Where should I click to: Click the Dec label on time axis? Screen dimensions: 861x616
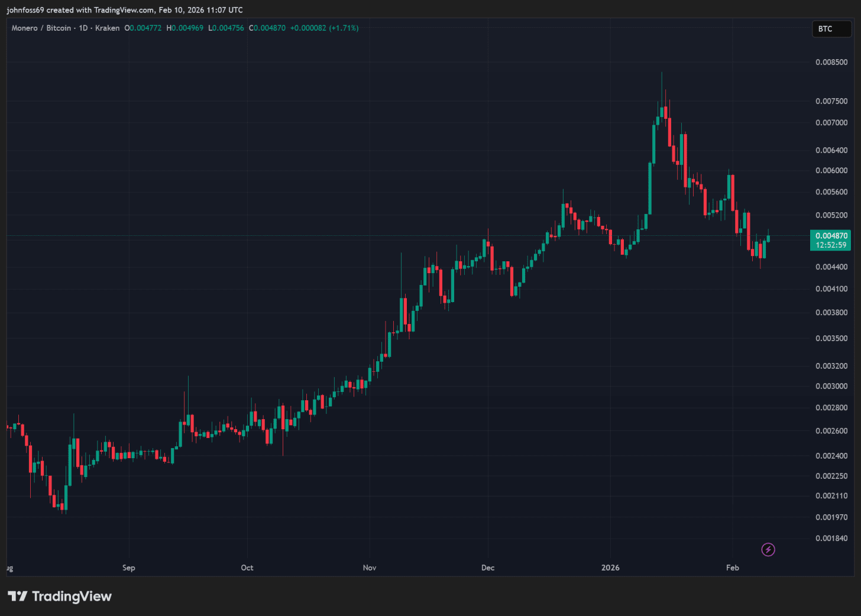pos(488,568)
